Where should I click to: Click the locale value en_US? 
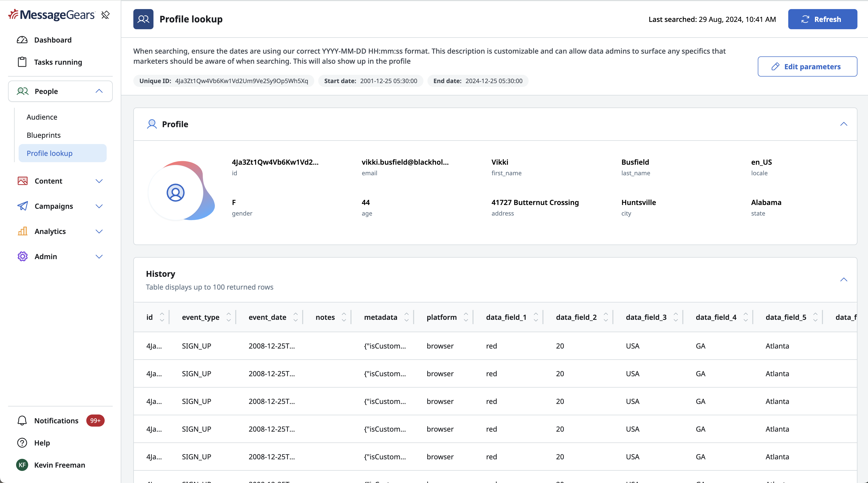pyautogui.click(x=761, y=162)
